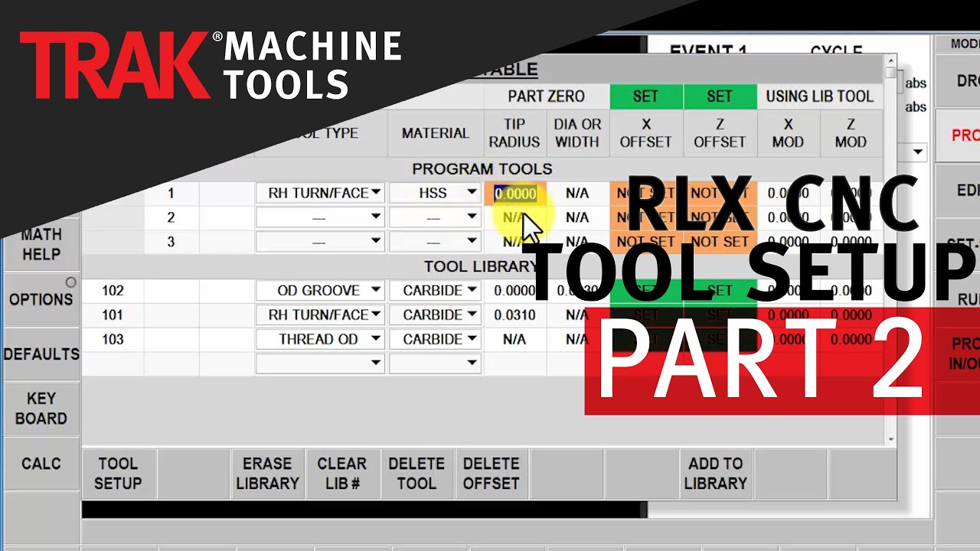980x551 pixels.
Task: Click library 101 tip radius 0.0310 cell
Action: 515,315
